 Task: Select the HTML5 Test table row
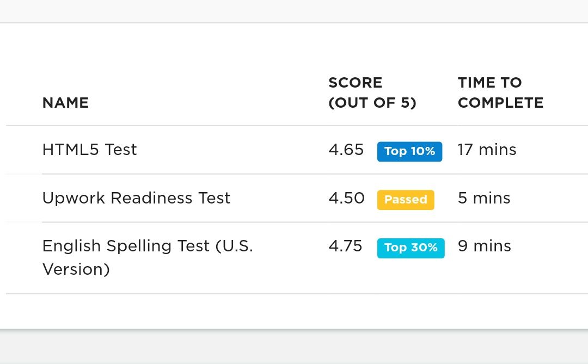pyautogui.click(x=297, y=150)
